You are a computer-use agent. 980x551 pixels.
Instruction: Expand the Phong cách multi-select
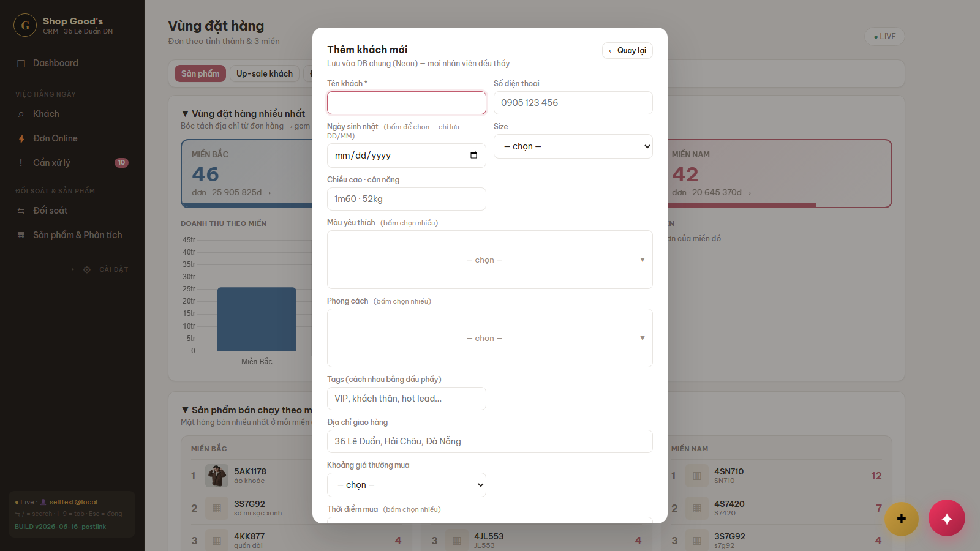tap(490, 338)
